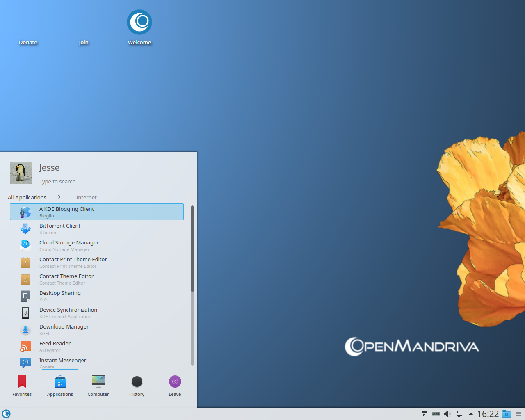Select 'Instant Messenger' list entry
The image size is (525, 420).
pos(97,362)
